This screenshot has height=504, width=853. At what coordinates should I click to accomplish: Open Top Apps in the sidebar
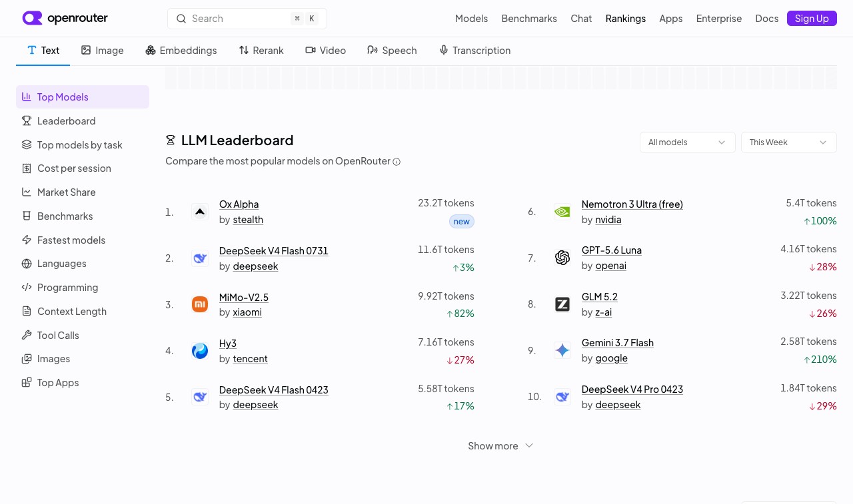click(83, 383)
